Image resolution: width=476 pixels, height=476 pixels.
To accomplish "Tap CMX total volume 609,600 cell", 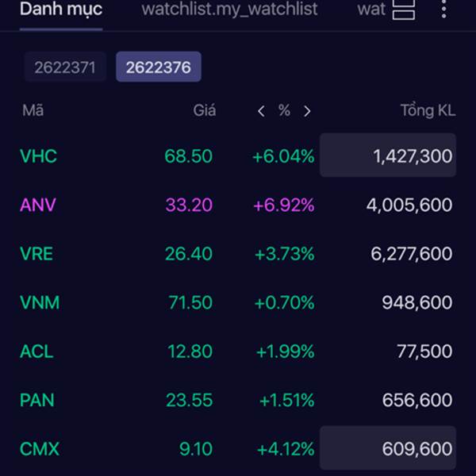I will click(x=388, y=448).
